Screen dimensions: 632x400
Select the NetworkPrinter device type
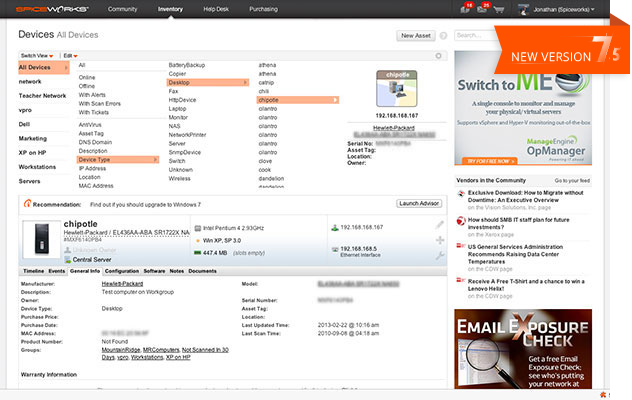(x=187, y=135)
